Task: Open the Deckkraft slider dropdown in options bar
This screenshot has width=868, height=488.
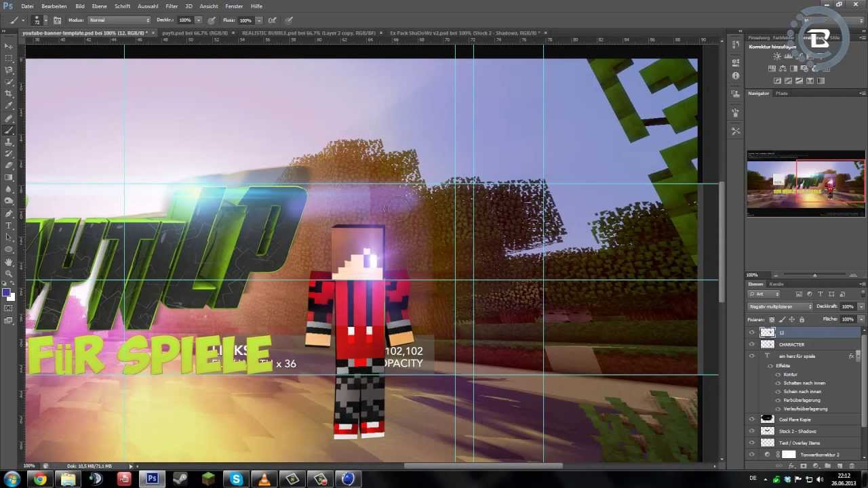Action: coord(198,20)
